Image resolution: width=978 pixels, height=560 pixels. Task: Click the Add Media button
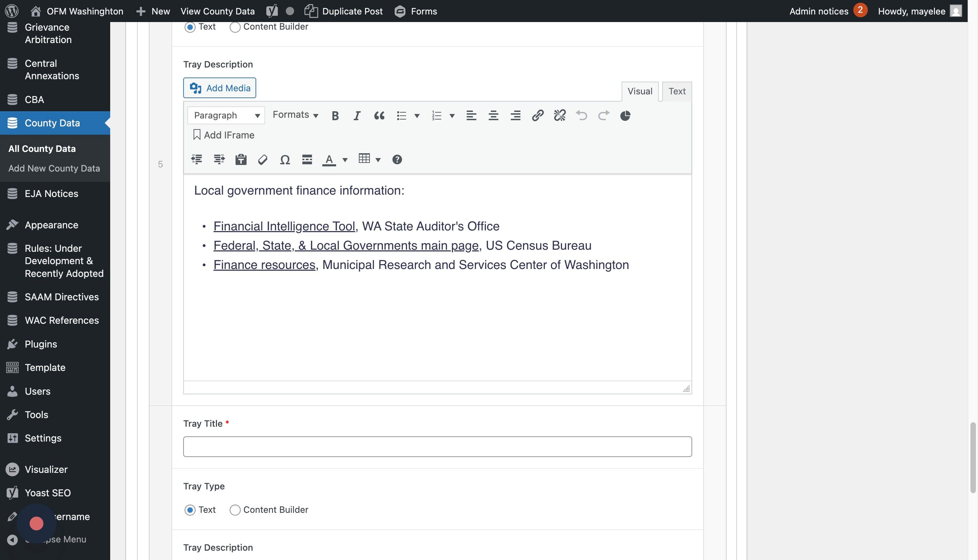pos(220,88)
